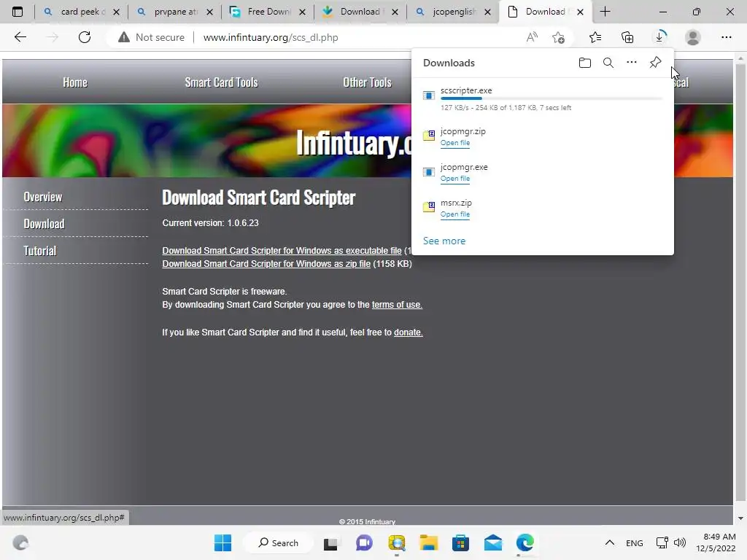The width and height of the screenshot is (747, 560).
Task: Download Smart Card Scripter as executable file
Action: [x=282, y=251]
